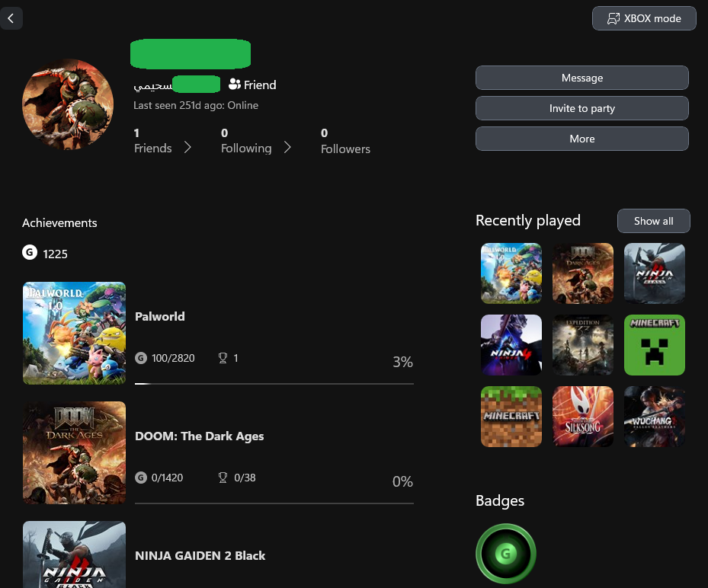Image resolution: width=708 pixels, height=588 pixels.
Task: Open the Ninja Gaiden 4 tile
Action: (x=511, y=345)
